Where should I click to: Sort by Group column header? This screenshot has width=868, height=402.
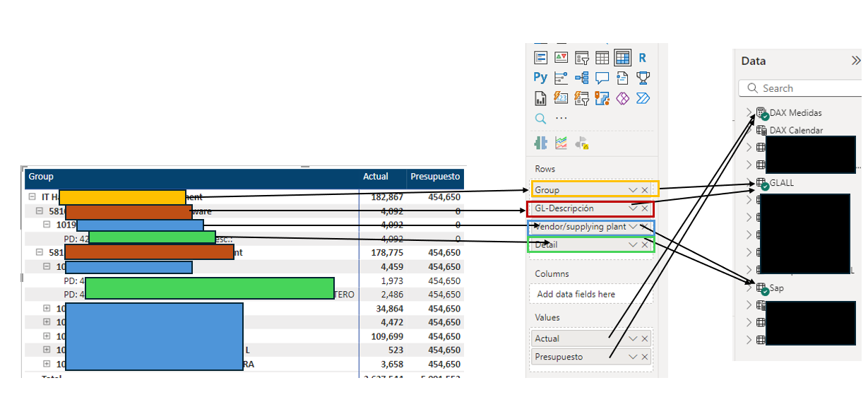coord(41,177)
